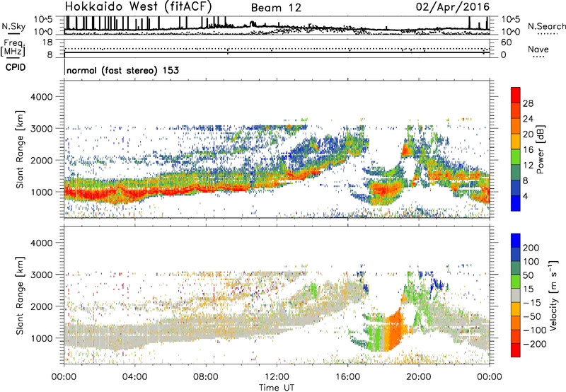Click the '100' velocity colorbar label

pos(531,262)
